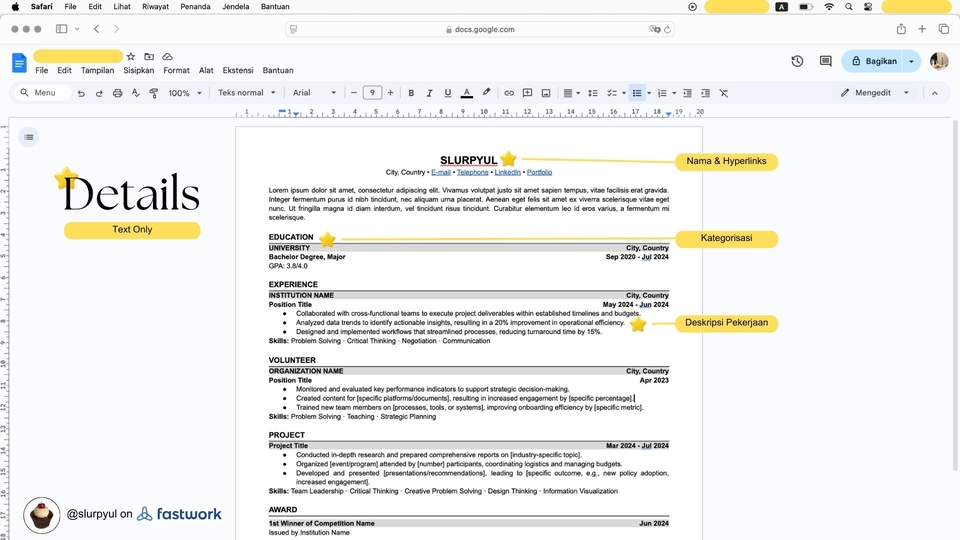Click the checklist icon
Image resolution: width=960 pixels, height=540 pixels.
[612, 93]
